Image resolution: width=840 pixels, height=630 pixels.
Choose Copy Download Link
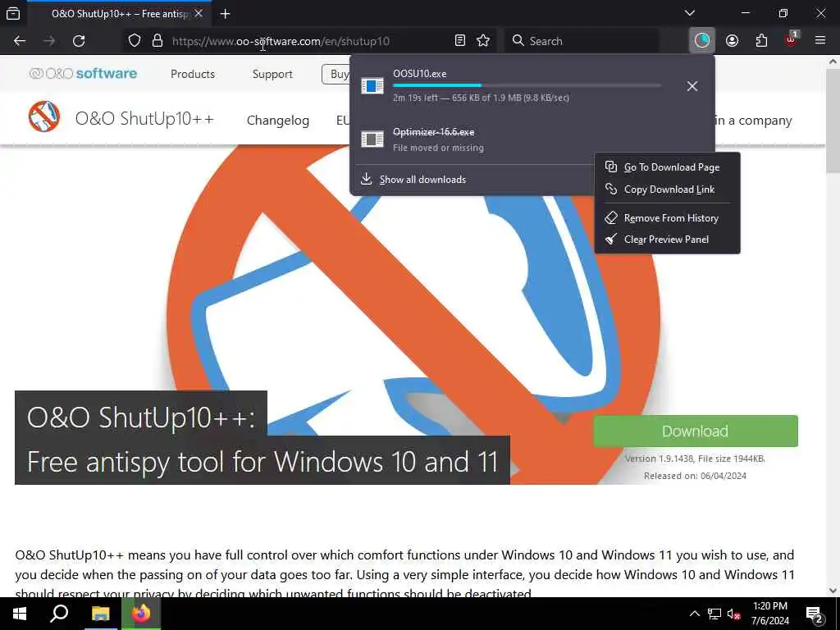(x=669, y=189)
